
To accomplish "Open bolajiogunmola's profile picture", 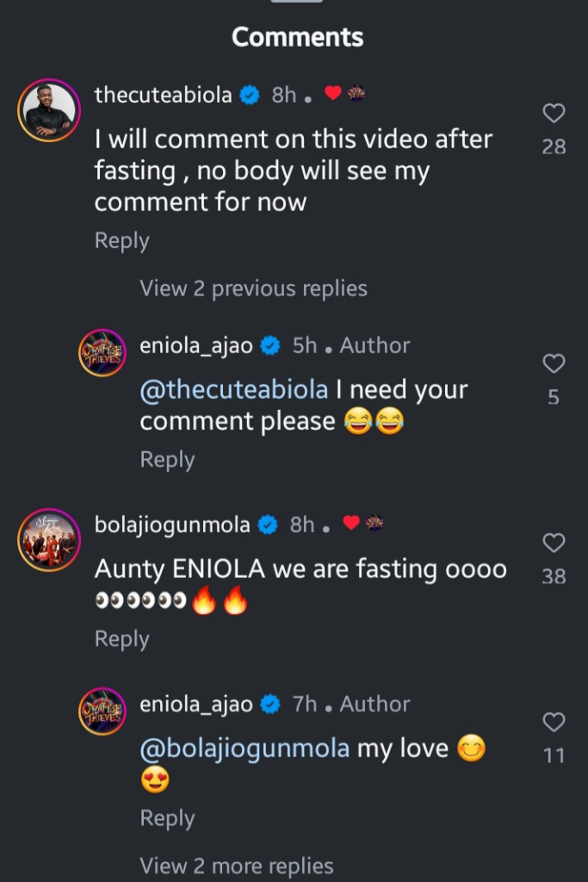I will (x=48, y=539).
